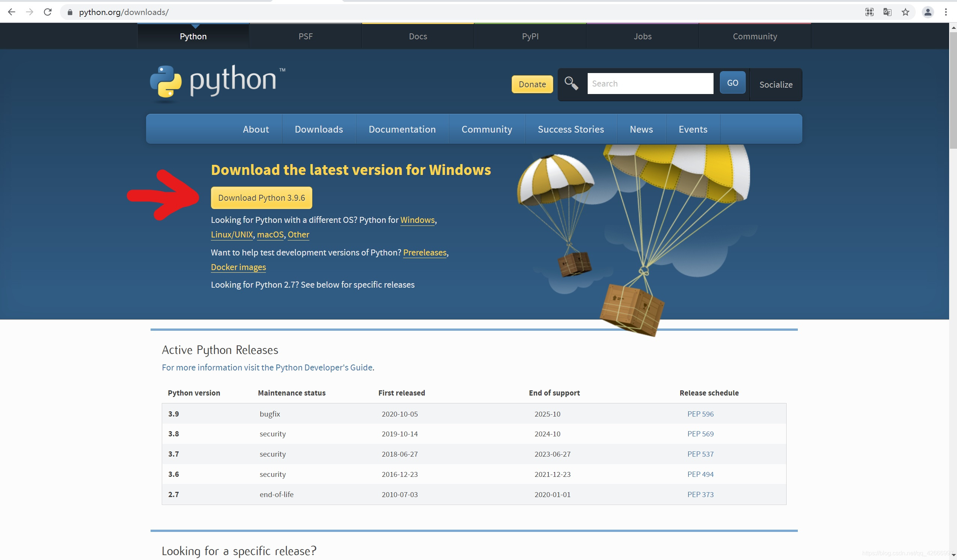Bookmark page using the star icon
This screenshot has width=957, height=560.
click(905, 12)
